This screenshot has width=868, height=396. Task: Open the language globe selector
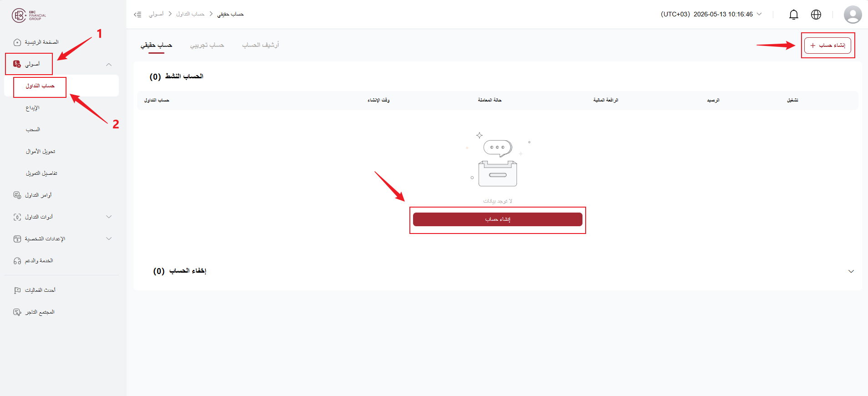(x=816, y=15)
